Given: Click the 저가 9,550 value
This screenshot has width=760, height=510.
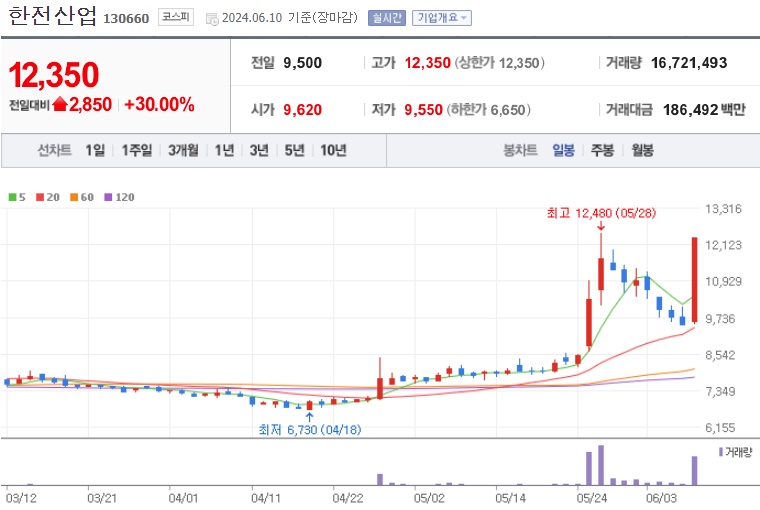Looking at the screenshot, I should [423, 110].
